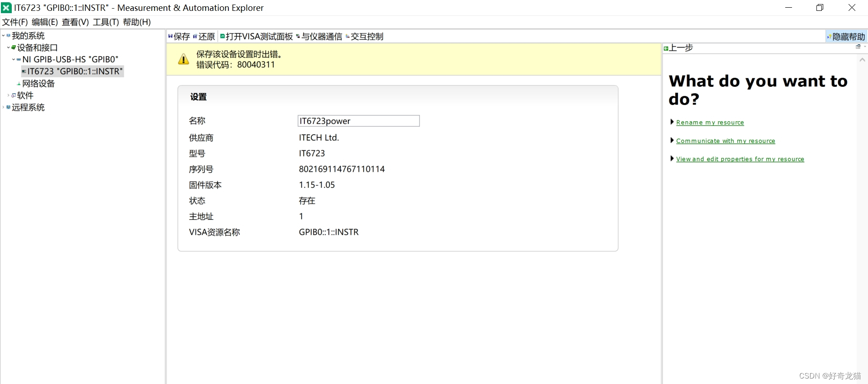Collapse the NI GPIB-USB-HS chevron

(x=14, y=59)
